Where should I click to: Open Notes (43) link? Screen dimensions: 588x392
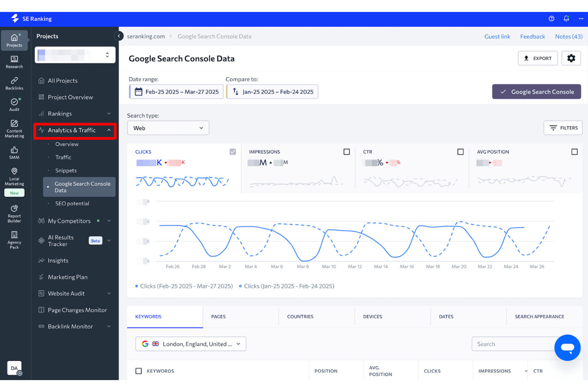(569, 37)
